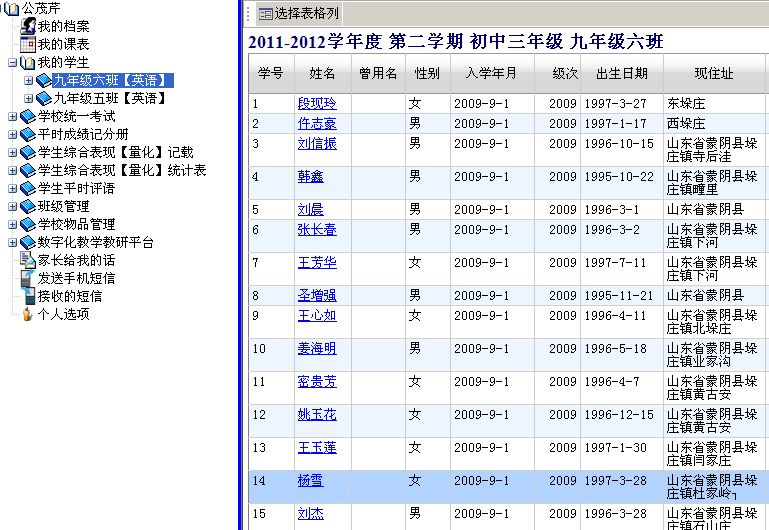Select the highlighted row of 杨雪

point(500,481)
